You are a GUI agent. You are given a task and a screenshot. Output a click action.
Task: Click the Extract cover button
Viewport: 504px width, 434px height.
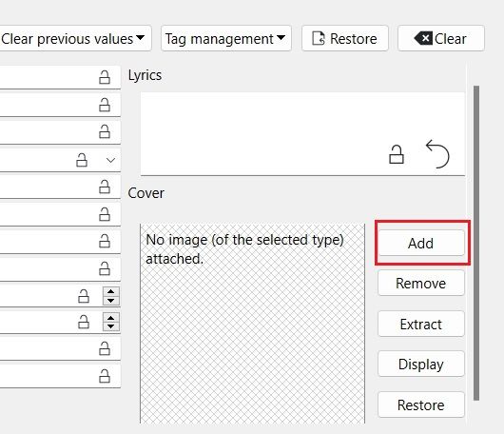coord(421,324)
